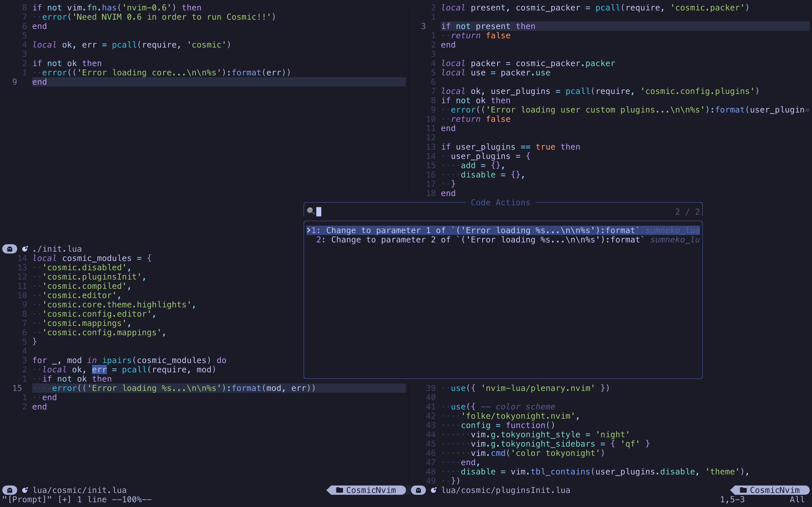This screenshot has width=812, height=507.
Task: Click the Lua icon next to lua/cosmic/init.lua
Action: pos(25,490)
